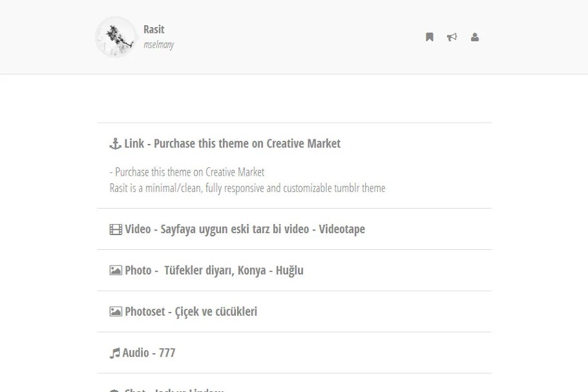Click the Rasit blog title
This screenshot has width=588, height=392.
pyautogui.click(x=154, y=30)
